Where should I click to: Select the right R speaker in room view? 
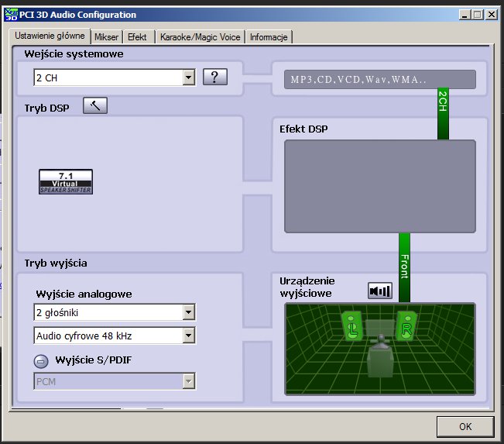(x=406, y=325)
